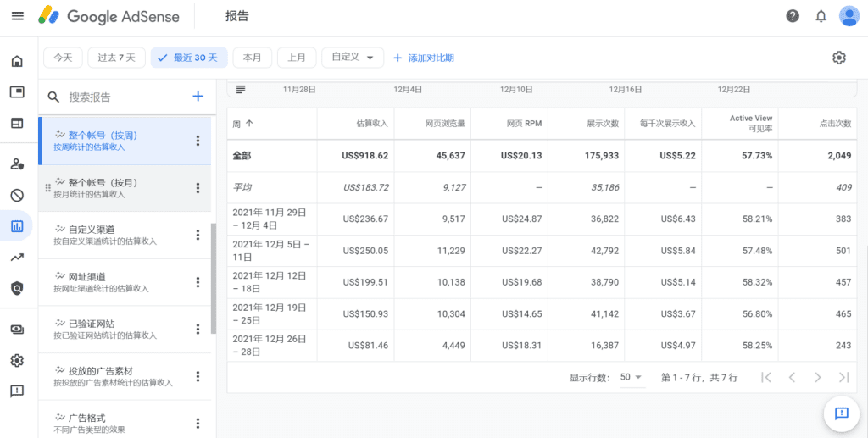Image resolution: width=868 pixels, height=438 pixels.
Task: Open report settings gear icon
Action: (838, 58)
